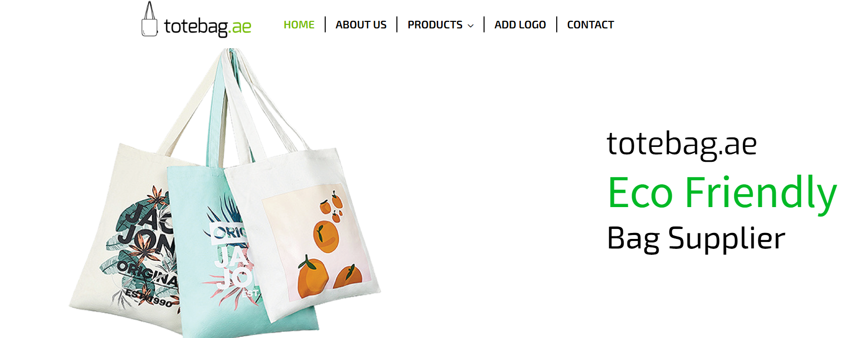Click the small oranges cluster on white bag
This screenshot has height=338, width=868.
pos(332,206)
